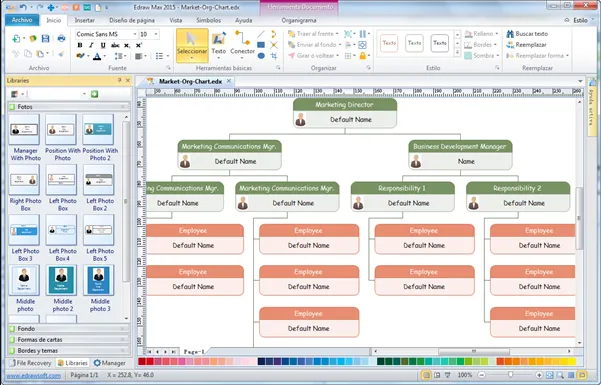Viewport: 601px width, 385px height.
Task: Click the green library search go button
Action: (x=94, y=94)
